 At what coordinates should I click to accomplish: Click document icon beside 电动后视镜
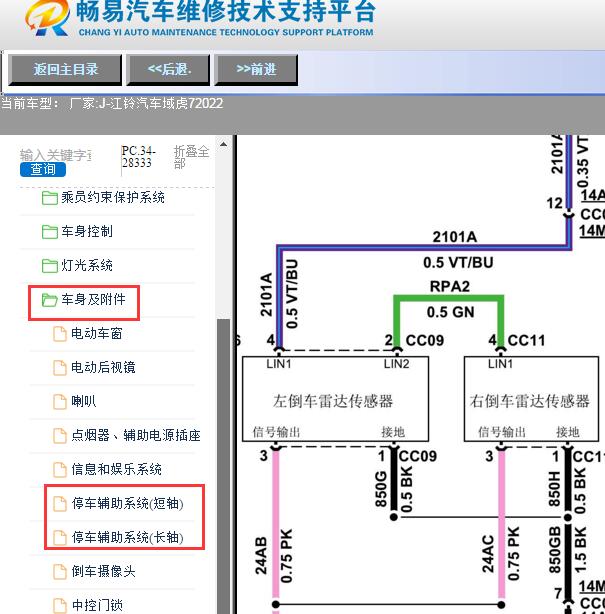60,368
